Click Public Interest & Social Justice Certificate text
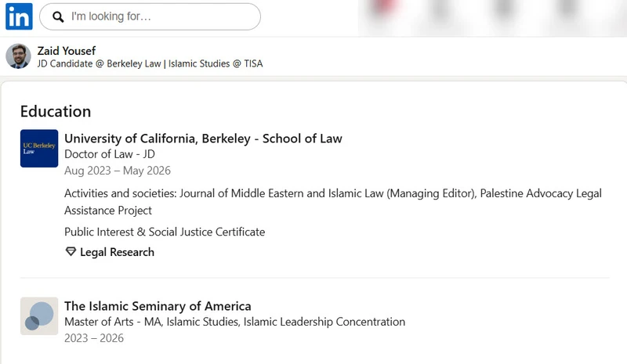 coord(165,232)
